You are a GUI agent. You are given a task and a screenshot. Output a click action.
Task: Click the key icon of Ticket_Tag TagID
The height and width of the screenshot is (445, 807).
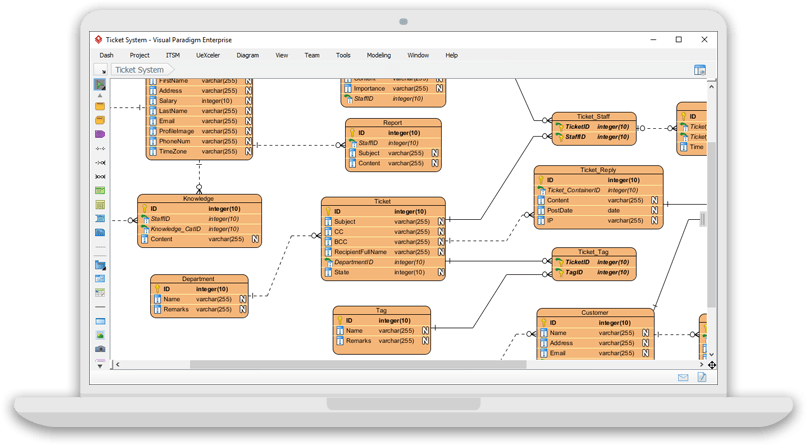pyautogui.click(x=559, y=273)
